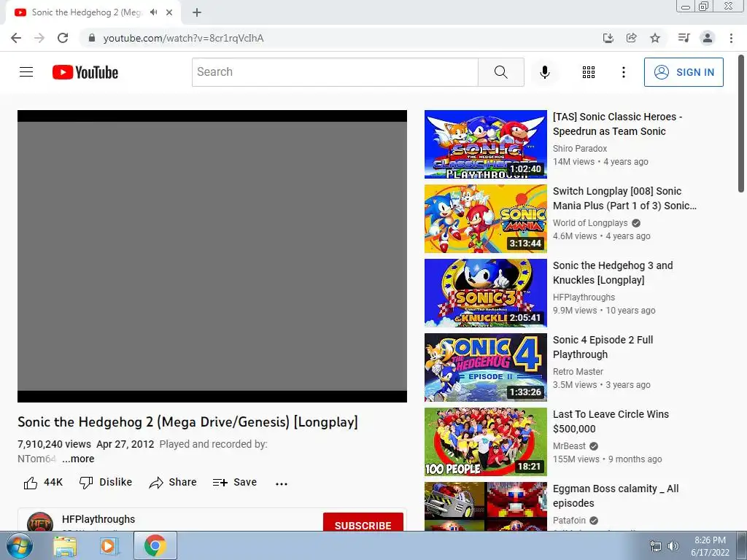Open a new Chrome tab

click(x=197, y=12)
